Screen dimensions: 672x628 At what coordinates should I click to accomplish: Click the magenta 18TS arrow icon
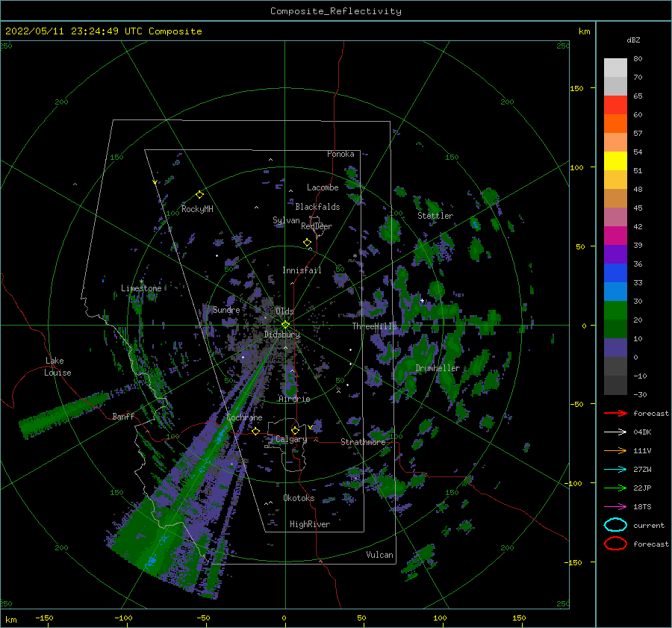[615, 507]
